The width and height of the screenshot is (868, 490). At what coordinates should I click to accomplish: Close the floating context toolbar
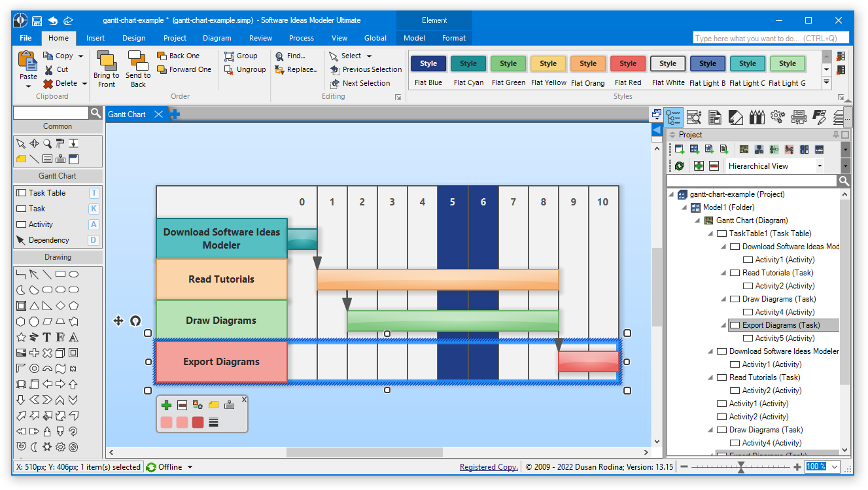245,399
